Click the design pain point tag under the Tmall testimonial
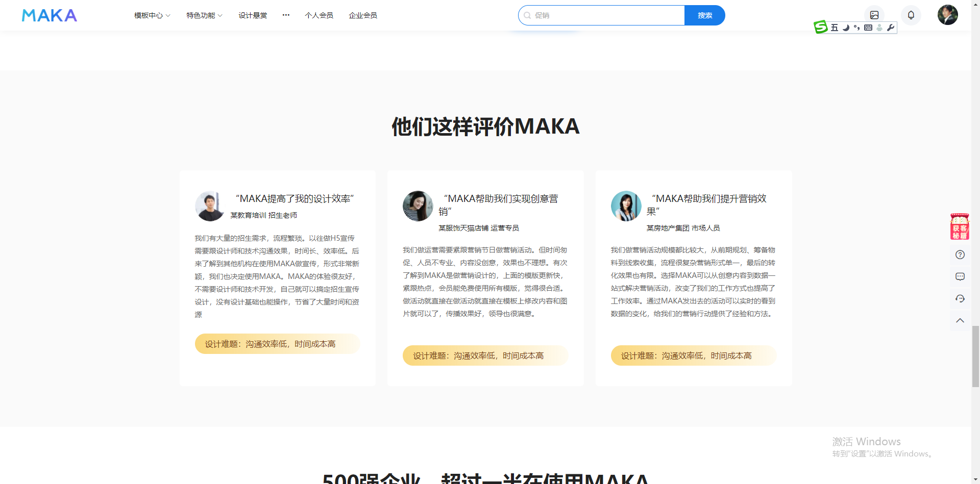Screen dimensions: 980x484 point(485,355)
